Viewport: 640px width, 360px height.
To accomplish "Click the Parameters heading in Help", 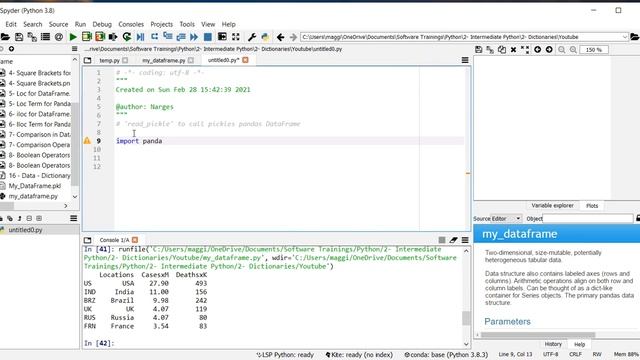I will pyautogui.click(x=507, y=322).
